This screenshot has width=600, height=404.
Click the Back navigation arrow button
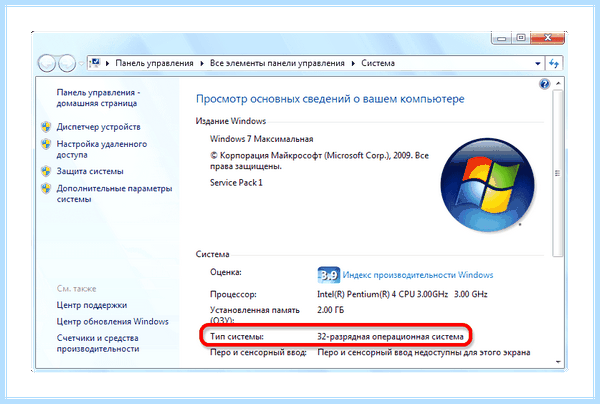(x=47, y=63)
